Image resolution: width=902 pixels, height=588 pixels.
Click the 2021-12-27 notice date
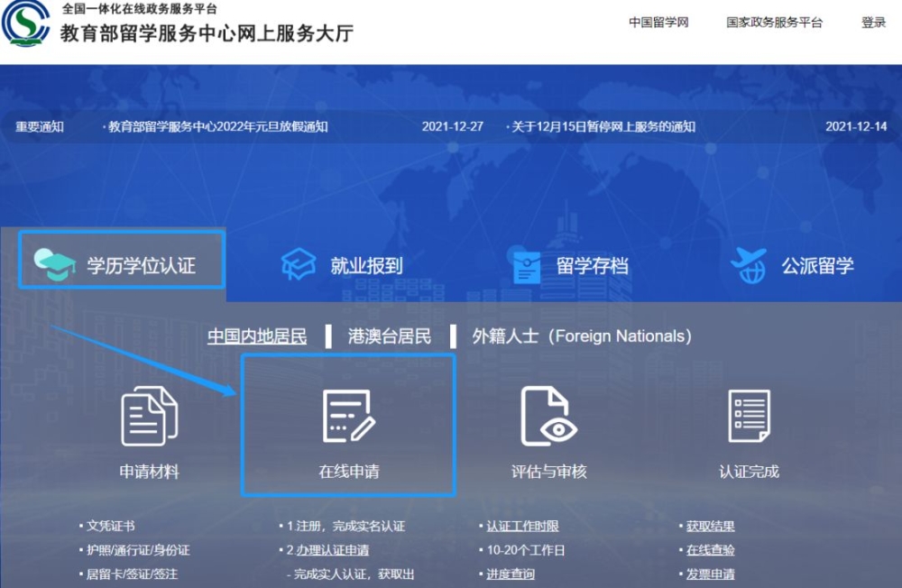pos(453,126)
